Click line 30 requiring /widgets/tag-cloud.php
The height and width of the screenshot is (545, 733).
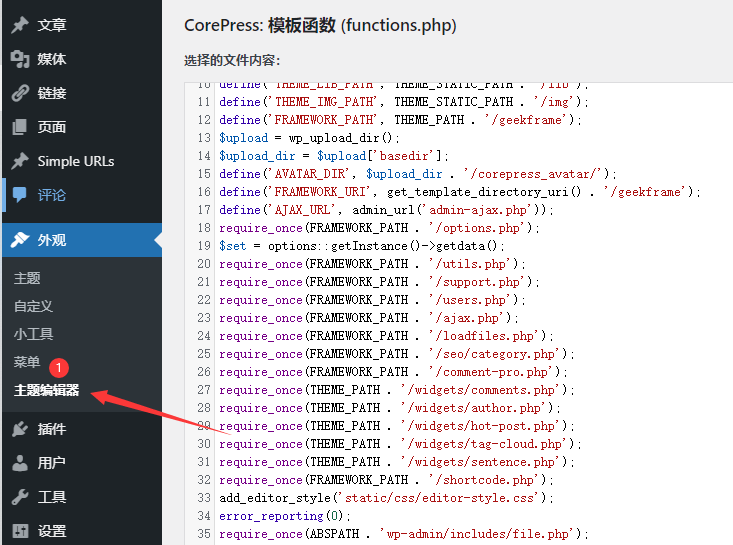click(400, 444)
